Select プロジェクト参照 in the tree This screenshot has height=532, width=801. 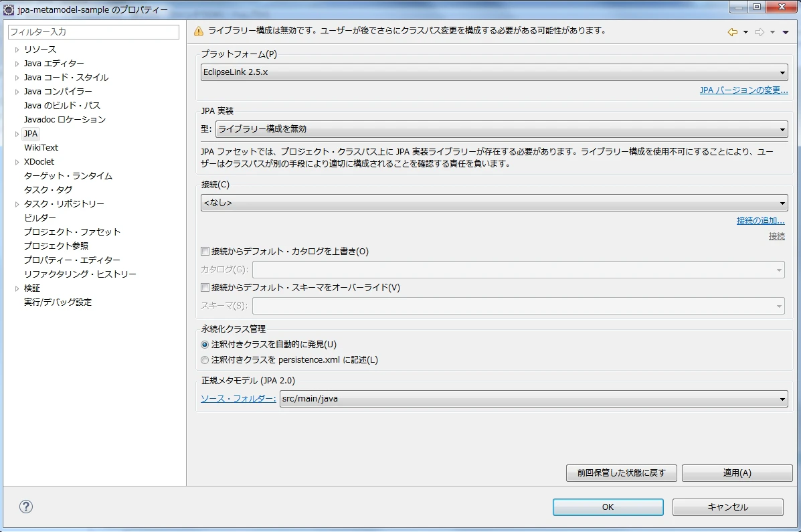(56, 246)
